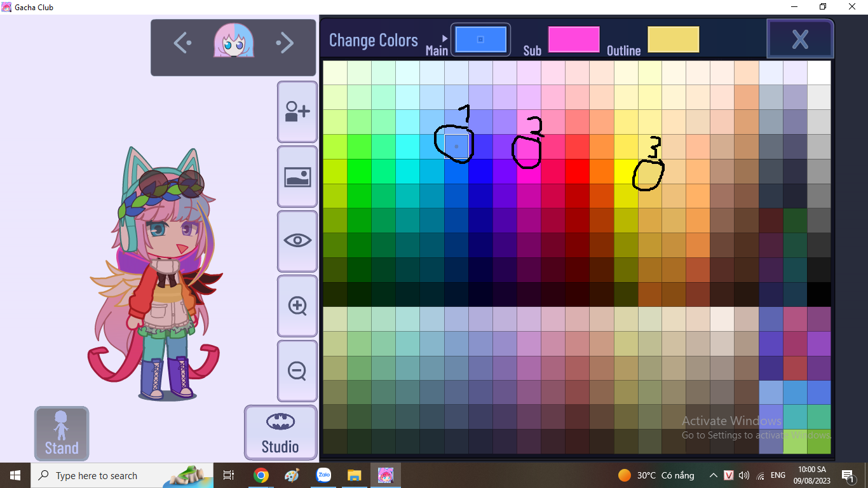Click the zoom in magnifier
868x488 pixels.
(297, 306)
